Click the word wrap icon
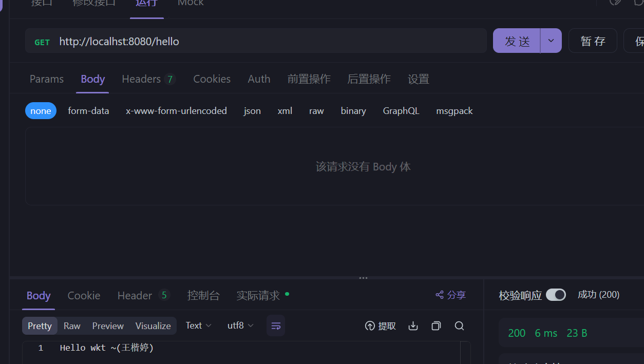644x364 pixels. coord(276,326)
